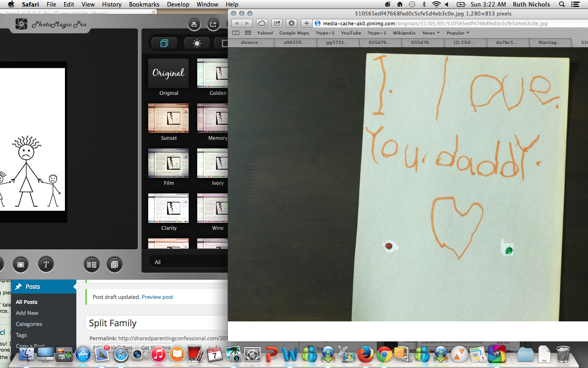Select the Text tool button
This screenshot has height=368, width=588.
(x=46, y=265)
